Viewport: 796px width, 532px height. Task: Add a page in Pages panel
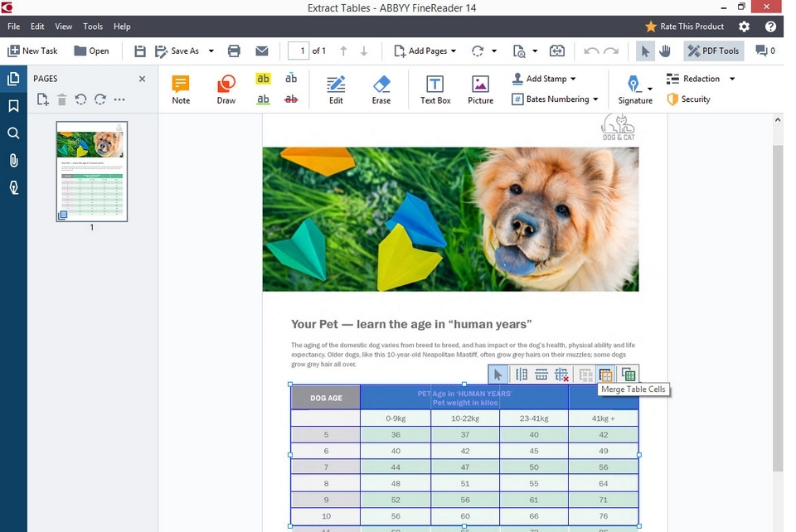[42, 99]
